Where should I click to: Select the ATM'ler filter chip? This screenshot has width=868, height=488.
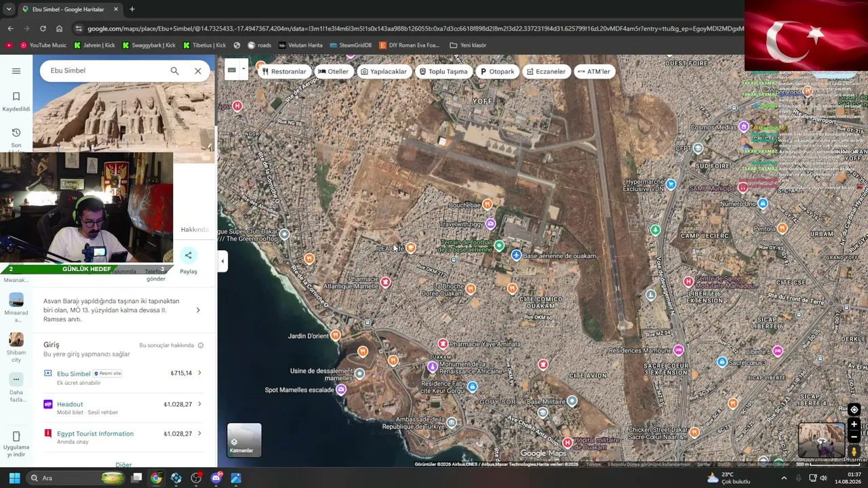tap(594, 71)
